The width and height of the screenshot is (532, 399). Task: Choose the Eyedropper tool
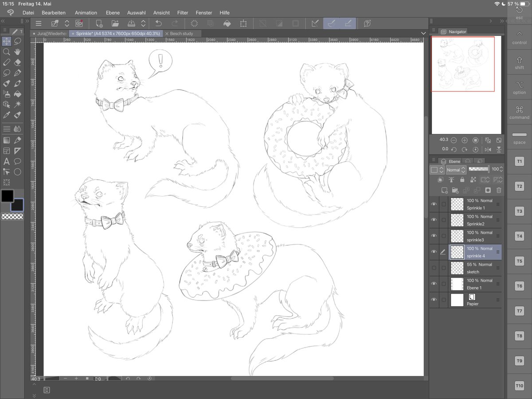(7, 115)
